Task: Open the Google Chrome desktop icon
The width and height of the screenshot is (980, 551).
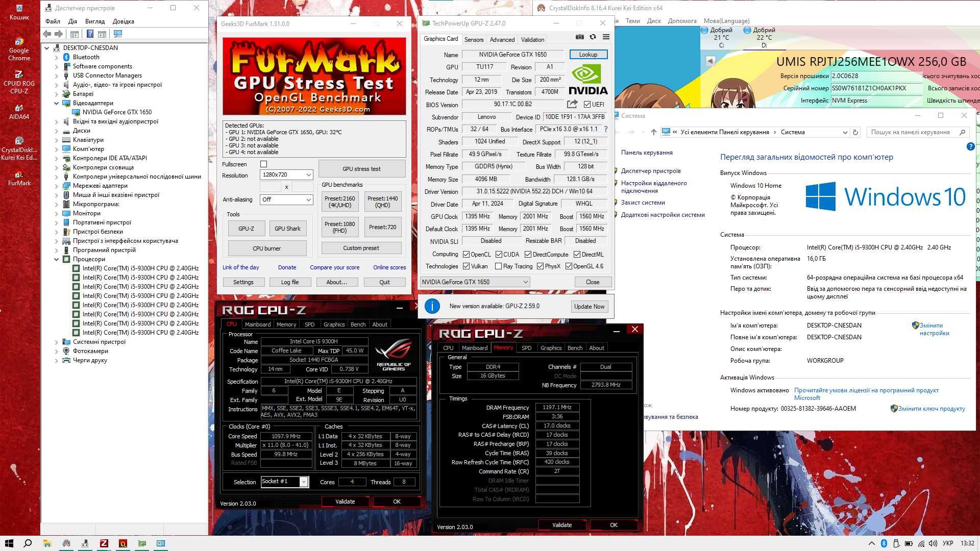Action: click(x=19, y=49)
